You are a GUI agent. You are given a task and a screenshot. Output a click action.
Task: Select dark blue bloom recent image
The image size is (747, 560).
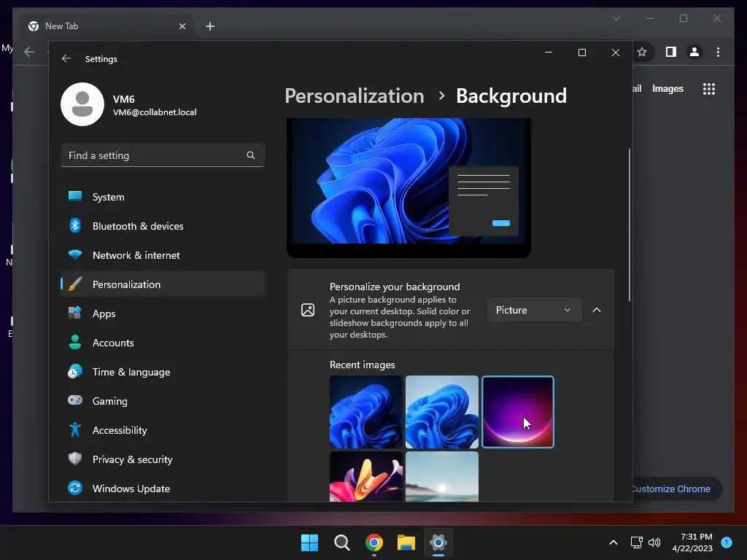[x=366, y=412]
